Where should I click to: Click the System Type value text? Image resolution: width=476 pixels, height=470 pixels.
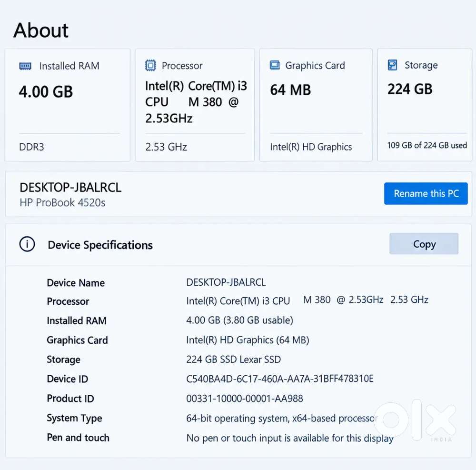282,419
